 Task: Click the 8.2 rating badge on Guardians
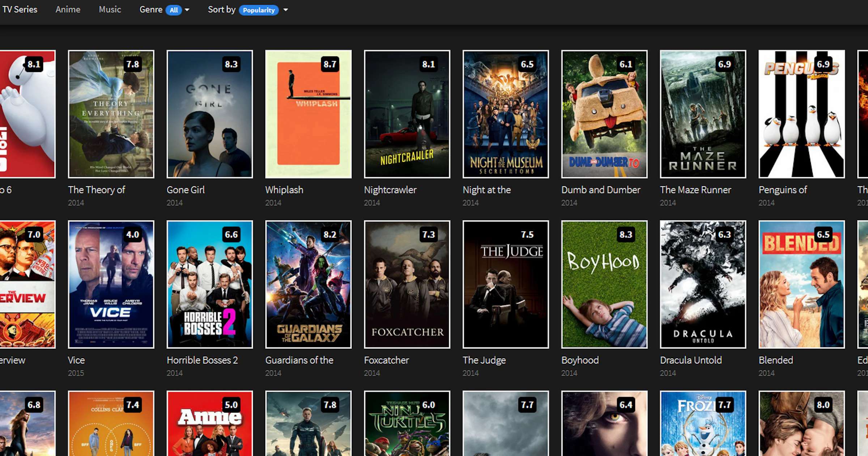pyautogui.click(x=330, y=235)
